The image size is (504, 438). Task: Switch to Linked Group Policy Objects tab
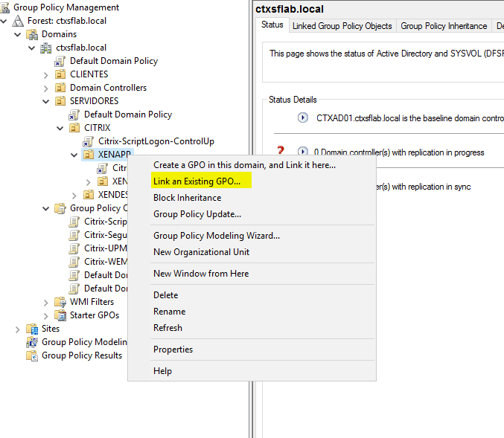tap(342, 26)
